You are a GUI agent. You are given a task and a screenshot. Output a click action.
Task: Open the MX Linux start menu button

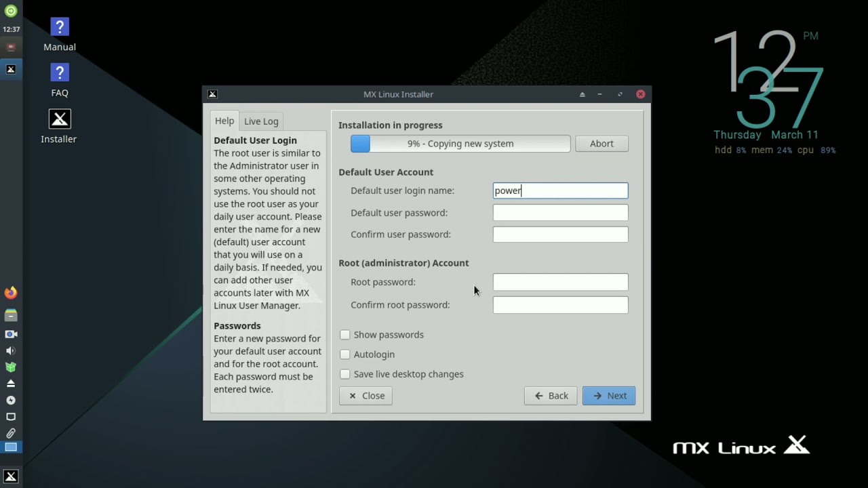point(11,476)
